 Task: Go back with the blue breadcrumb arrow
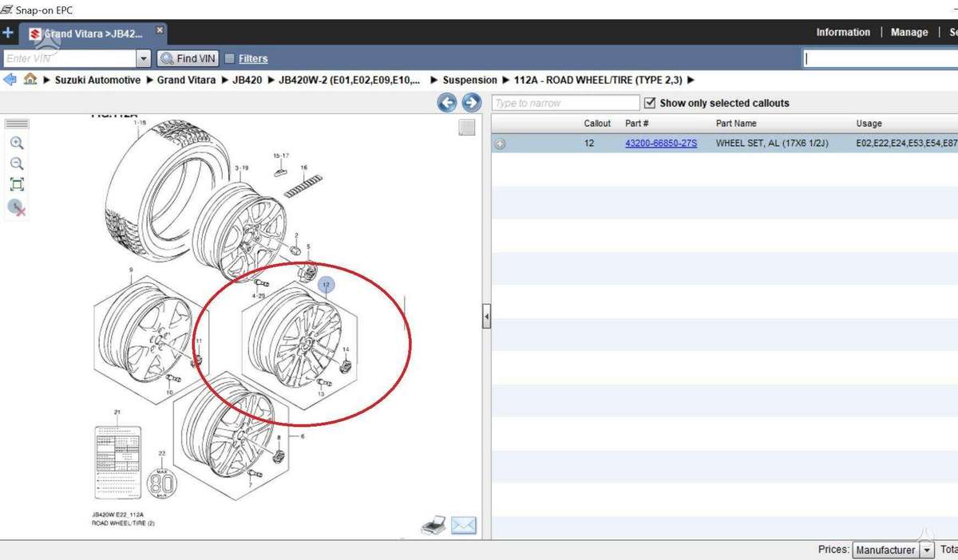click(x=10, y=79)
